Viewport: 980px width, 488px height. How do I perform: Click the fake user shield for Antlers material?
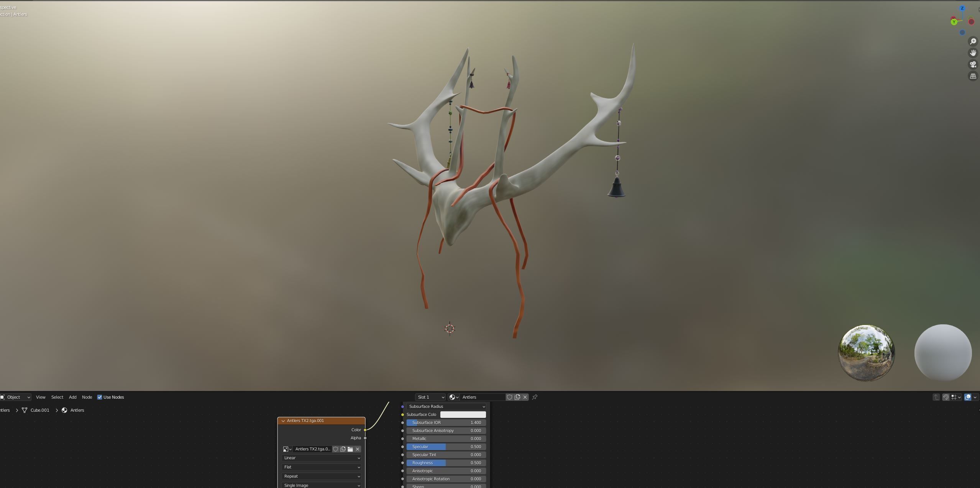(x=509, y=397)
